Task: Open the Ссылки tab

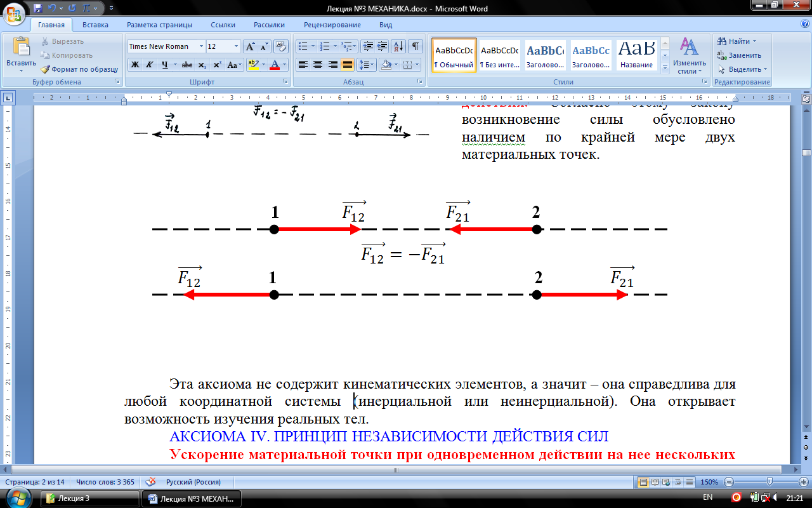Action: (223, 25)
